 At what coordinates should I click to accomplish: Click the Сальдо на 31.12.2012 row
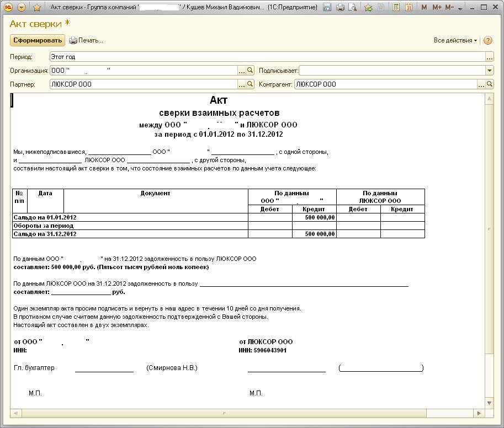[x=219, y=234]
